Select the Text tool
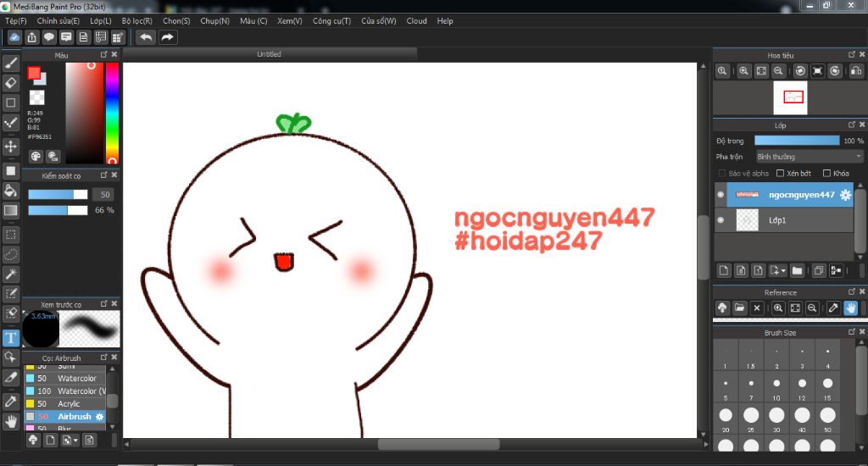The height and width of the screenshot is (466, 868). pyautogui.click(x=10, y=337)
